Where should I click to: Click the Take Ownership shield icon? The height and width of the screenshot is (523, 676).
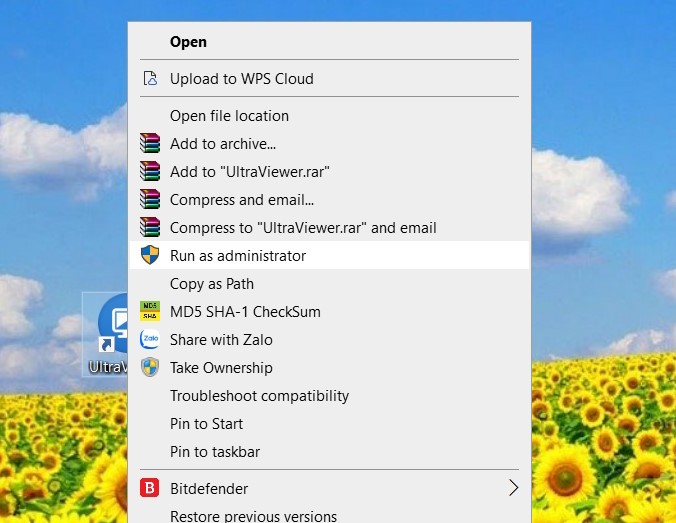click(150, 367)
